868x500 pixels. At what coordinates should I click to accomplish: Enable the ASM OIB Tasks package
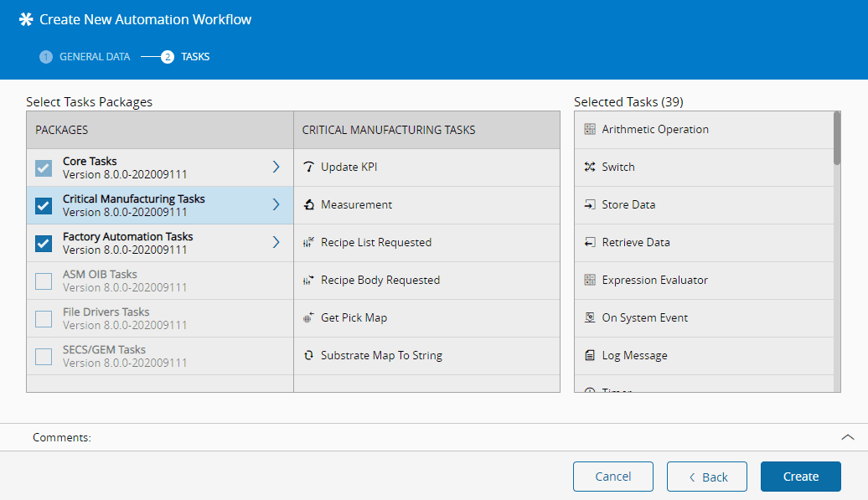(x=43, y=281)
